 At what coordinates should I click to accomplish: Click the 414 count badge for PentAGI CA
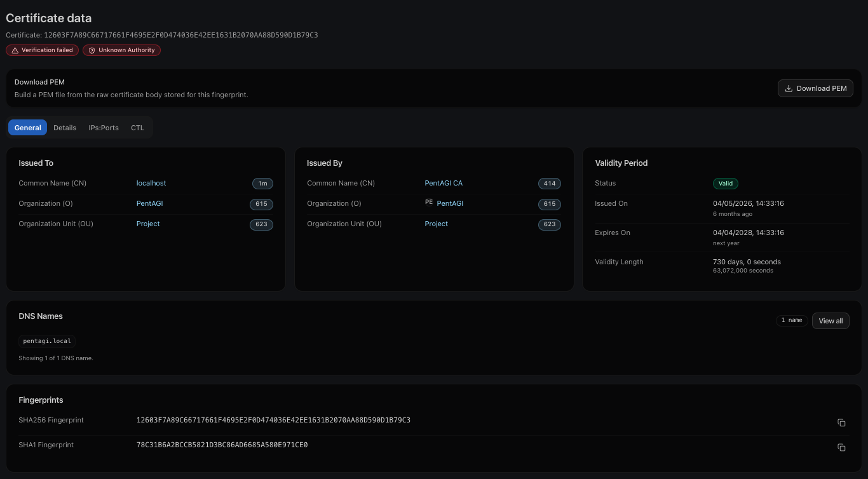coord(550,184)
